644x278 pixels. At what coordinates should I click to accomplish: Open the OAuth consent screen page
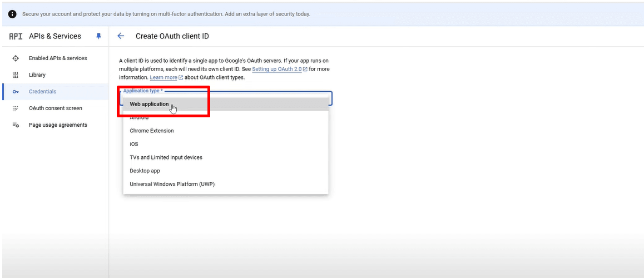(x=56, y=108)
